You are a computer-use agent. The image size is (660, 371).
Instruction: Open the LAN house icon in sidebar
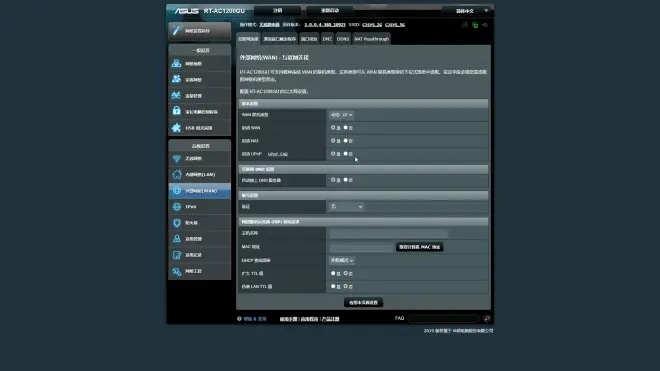(x=177, y=174)
